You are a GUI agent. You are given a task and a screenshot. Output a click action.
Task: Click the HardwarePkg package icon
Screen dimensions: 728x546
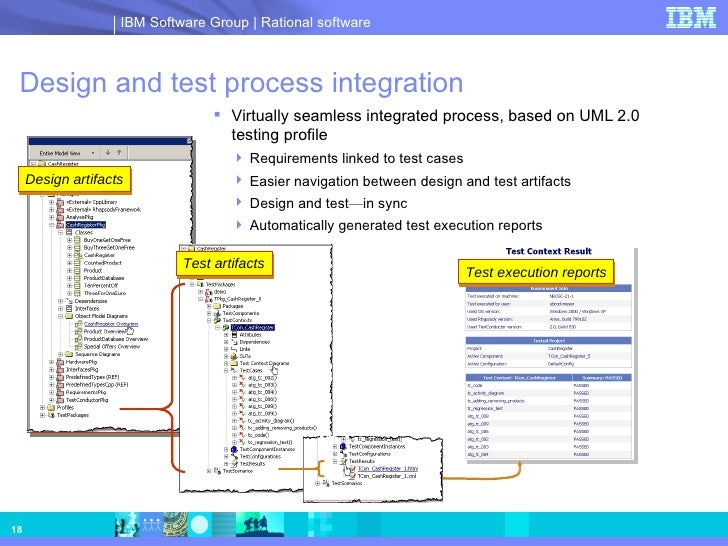(60, 362)
